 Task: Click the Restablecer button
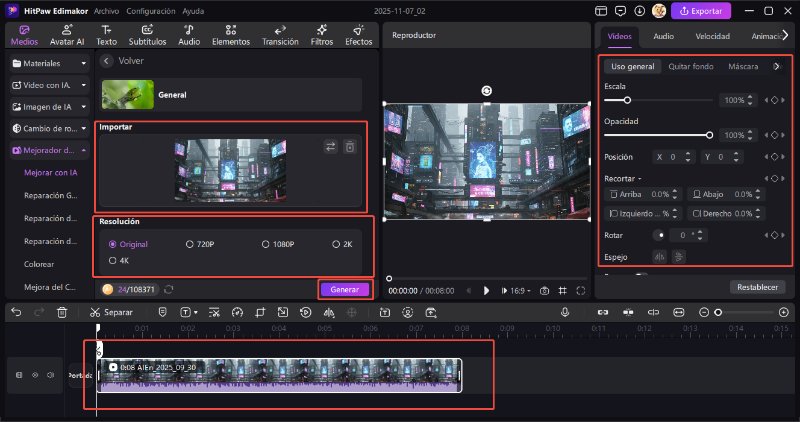pyautogui.click(x=757, y=287)
